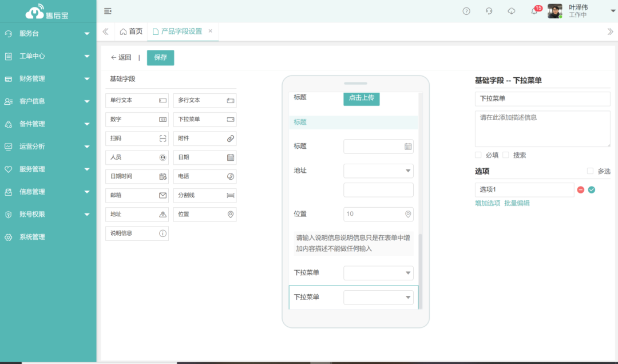Remove 选项1 with the red minus icon
Viewport: 618px width, 364px height.
pyautogui.click(x=581, y=190)
